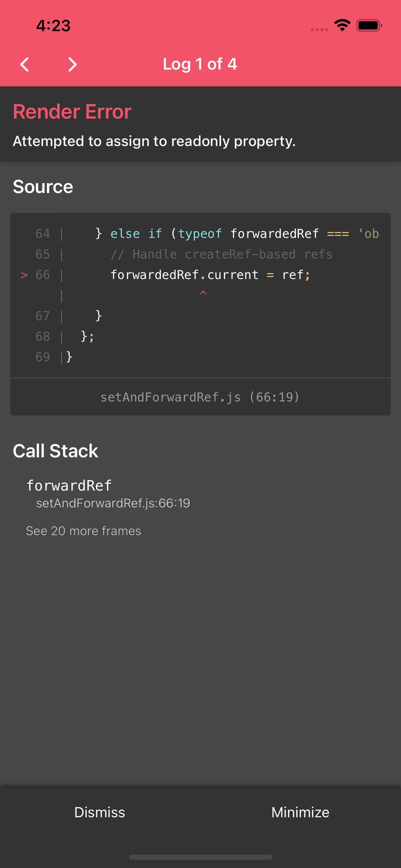Minimize the error overlay
Image resolution: width=401 pixels, height=868 pixels.
click(x=300, y=812)
